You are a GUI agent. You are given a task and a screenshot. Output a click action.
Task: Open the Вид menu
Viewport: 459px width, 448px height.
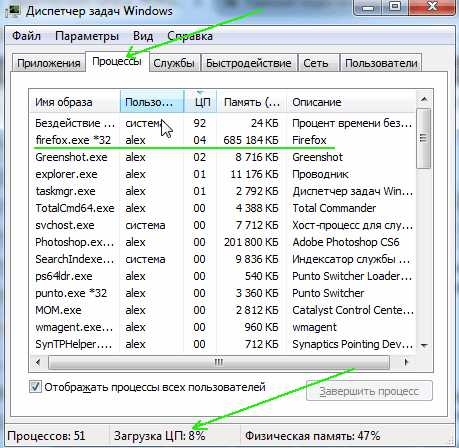(x=143, y=36)
